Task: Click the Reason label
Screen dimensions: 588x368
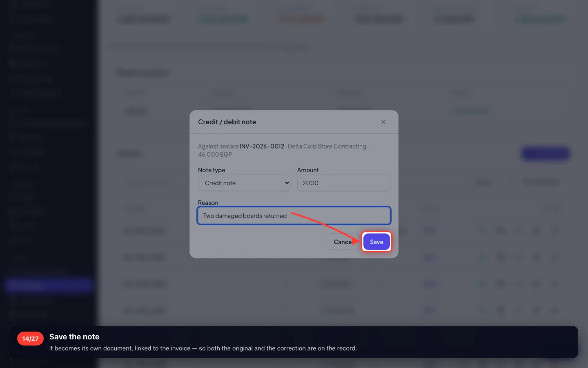Action: click(x=208, y=203)
